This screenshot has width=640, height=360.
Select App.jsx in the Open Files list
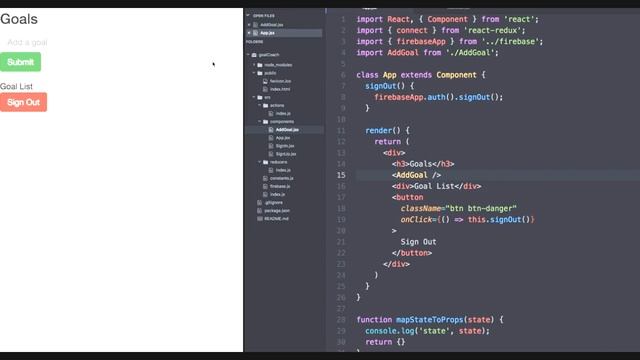(x=267, y=33)
